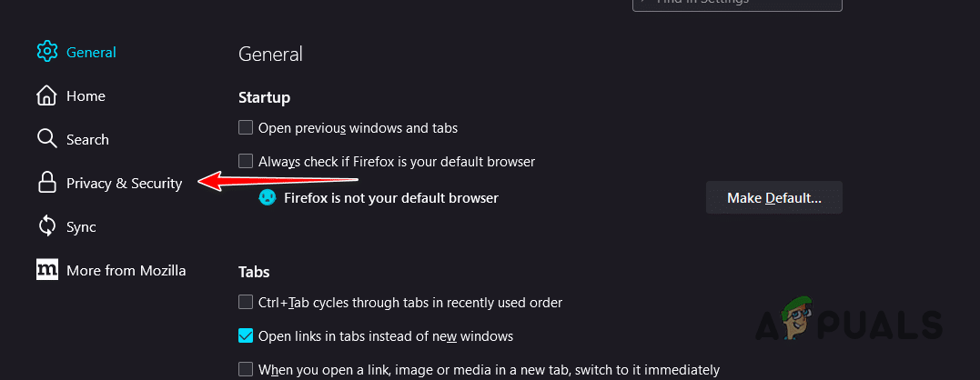This screenshot has width=980, height=380.
Task: Click the padlock icon for Privacy & Security
Action: coord(47,183)
